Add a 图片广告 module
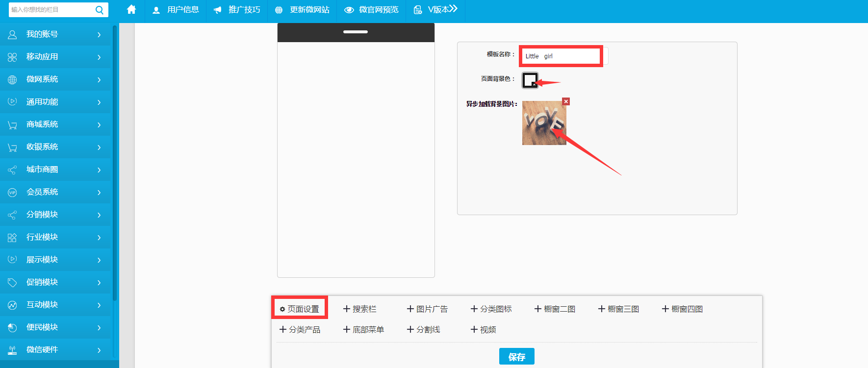The height and width of the screenshot is (368, 868). click(x=427, y=309)
